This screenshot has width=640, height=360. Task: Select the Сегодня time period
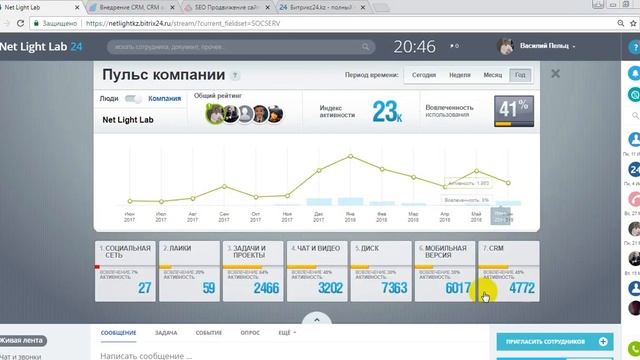click(x=424, y=75)
